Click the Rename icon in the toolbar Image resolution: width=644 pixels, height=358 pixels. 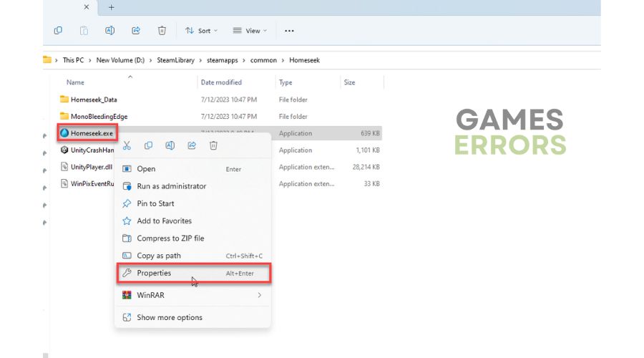click(x=109, y=30)
